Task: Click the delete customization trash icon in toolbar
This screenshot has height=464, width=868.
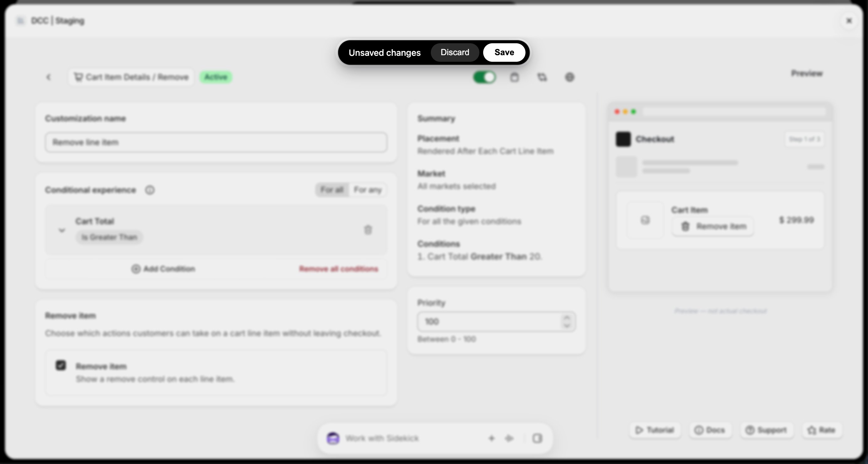Action: (514, 77)
